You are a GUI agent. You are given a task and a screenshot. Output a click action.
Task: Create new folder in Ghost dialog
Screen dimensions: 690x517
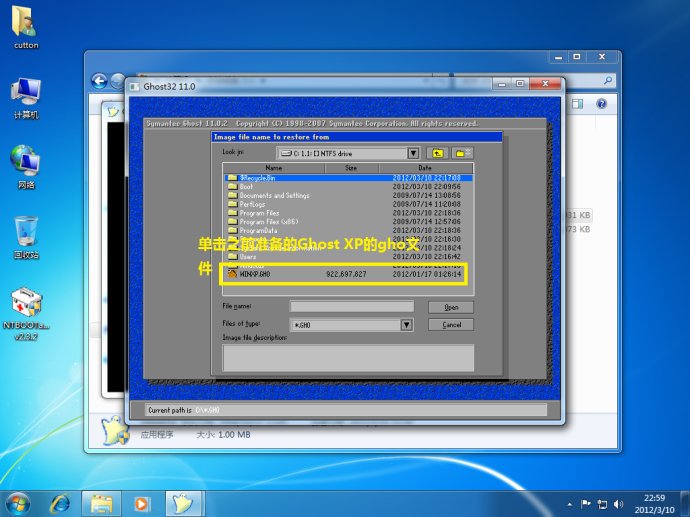[x=462, y=153]
